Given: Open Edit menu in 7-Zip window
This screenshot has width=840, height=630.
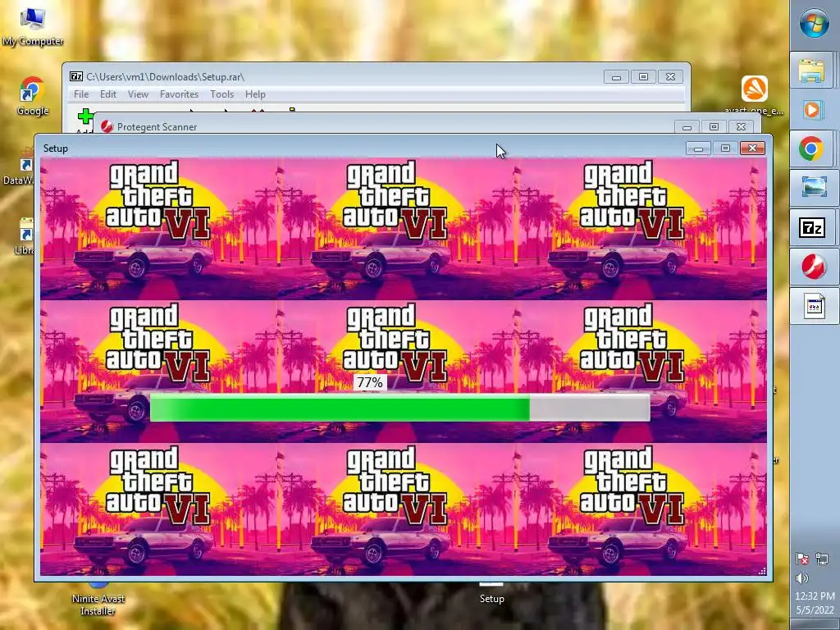Looking at the screenshot, I should (x=108, y=94).
